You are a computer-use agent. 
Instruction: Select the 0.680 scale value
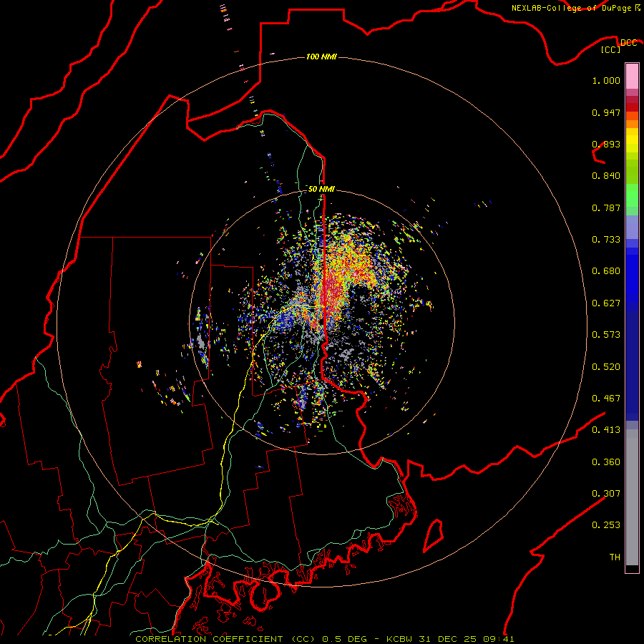pos(606,271)
